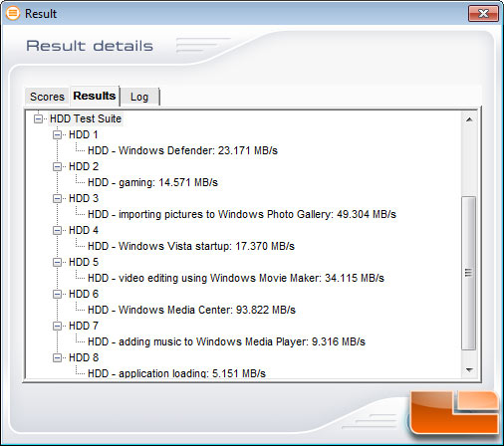The image size is (504, 446).
Task: Select the gaming result entry
Action: tap(152, 182)
